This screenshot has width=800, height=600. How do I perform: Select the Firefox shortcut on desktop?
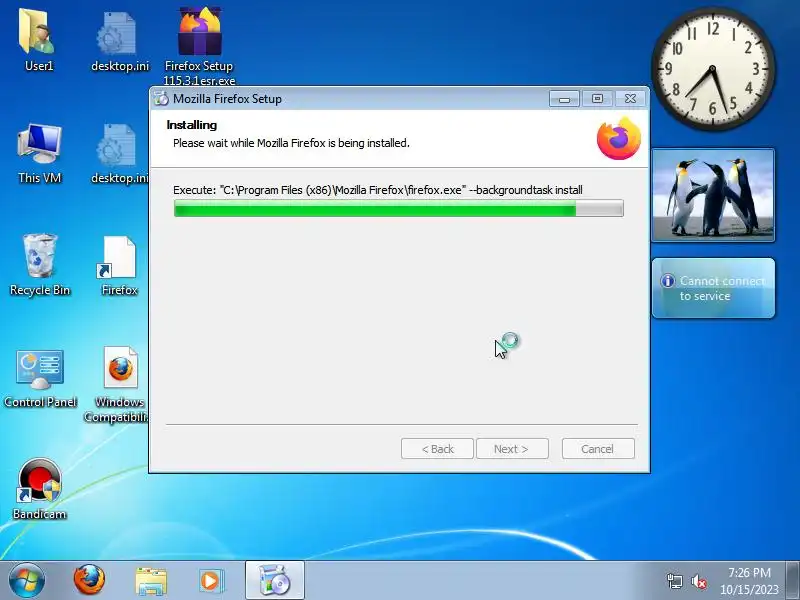[119, 265]
